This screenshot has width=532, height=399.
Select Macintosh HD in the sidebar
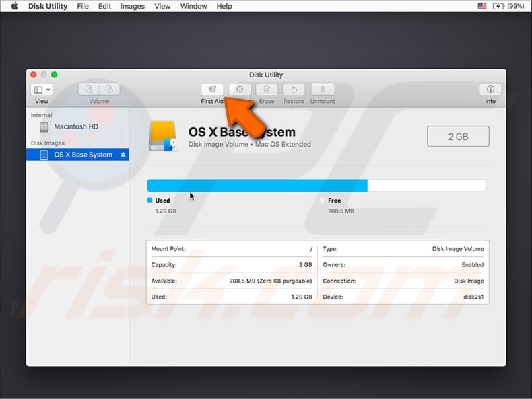pyautogui.click(x=75, y=126)
